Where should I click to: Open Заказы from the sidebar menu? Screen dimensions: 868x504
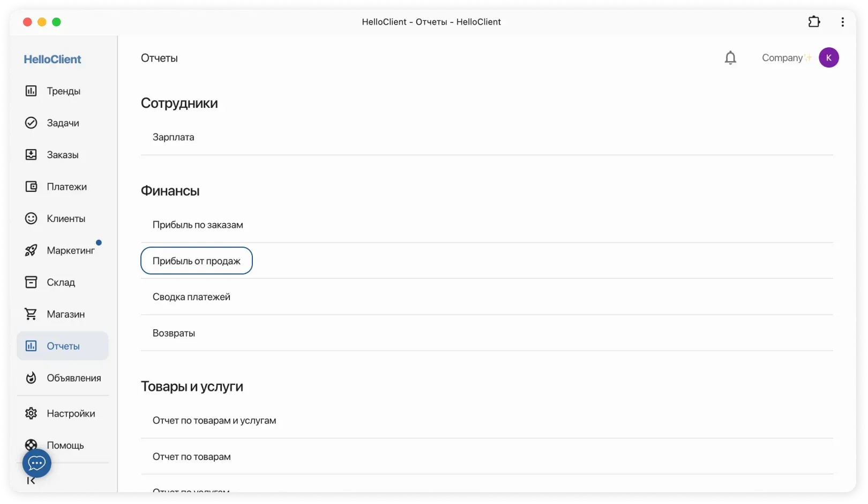pos(63,155)
